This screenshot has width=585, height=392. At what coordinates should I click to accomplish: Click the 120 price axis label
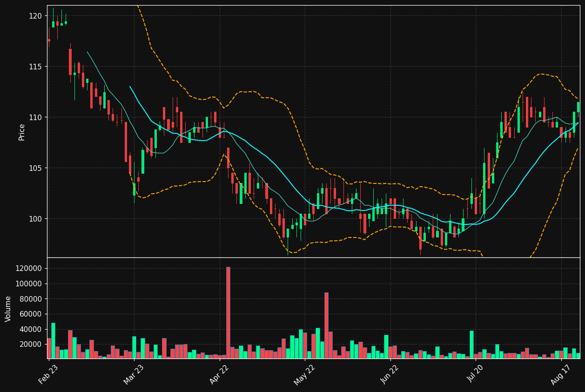click(36, 16)
